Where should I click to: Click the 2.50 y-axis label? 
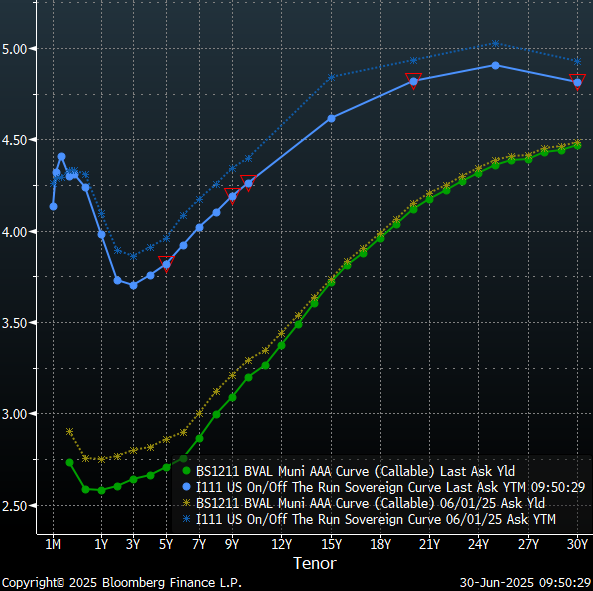pyautogui.click(x=14, y=506)
